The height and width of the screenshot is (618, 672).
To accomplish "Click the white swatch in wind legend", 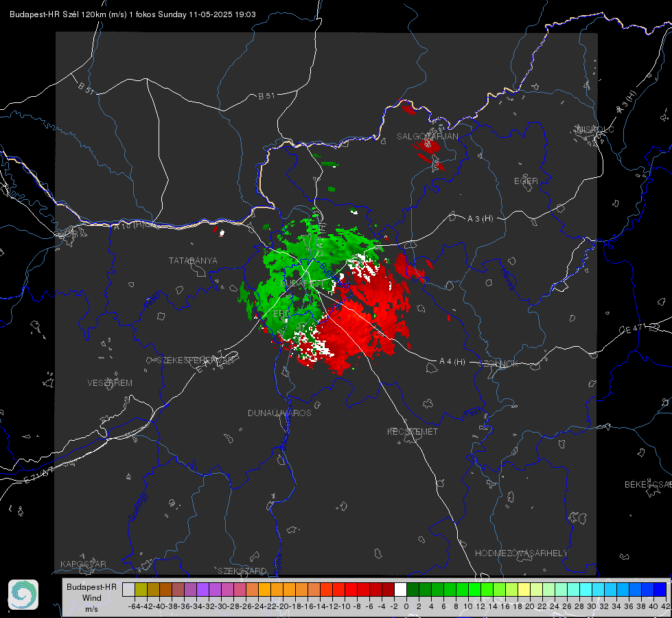I will click(400, 589).
